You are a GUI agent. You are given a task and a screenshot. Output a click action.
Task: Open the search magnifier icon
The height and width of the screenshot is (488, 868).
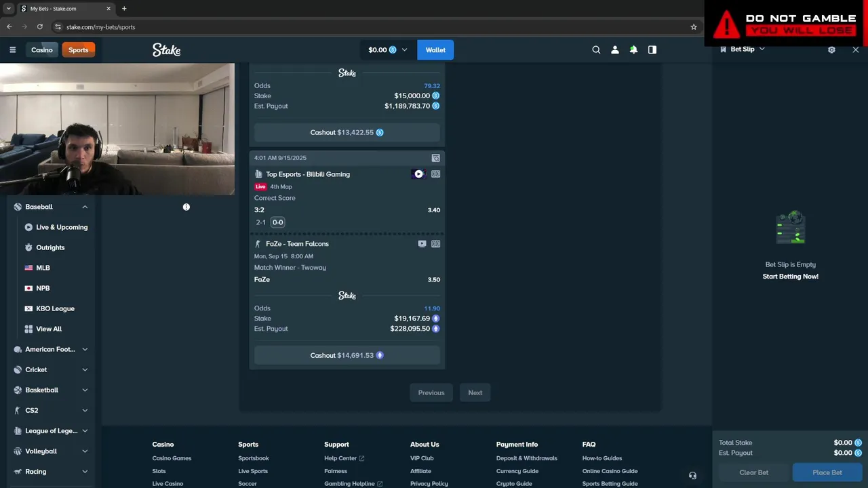point(596,49)
